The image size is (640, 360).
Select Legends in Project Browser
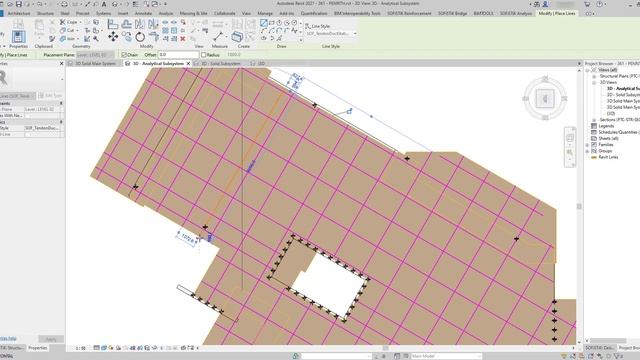pyautogui.click(x=606, y=126)
